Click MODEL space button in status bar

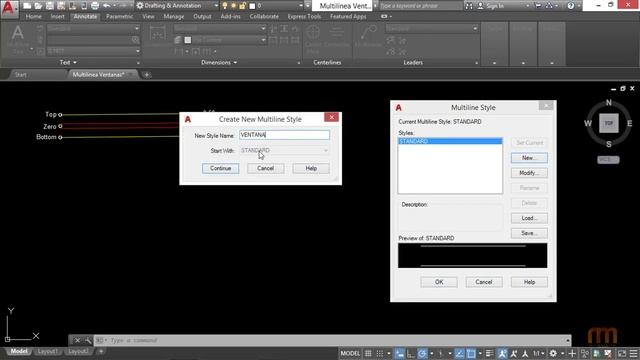tap(350, 353)
